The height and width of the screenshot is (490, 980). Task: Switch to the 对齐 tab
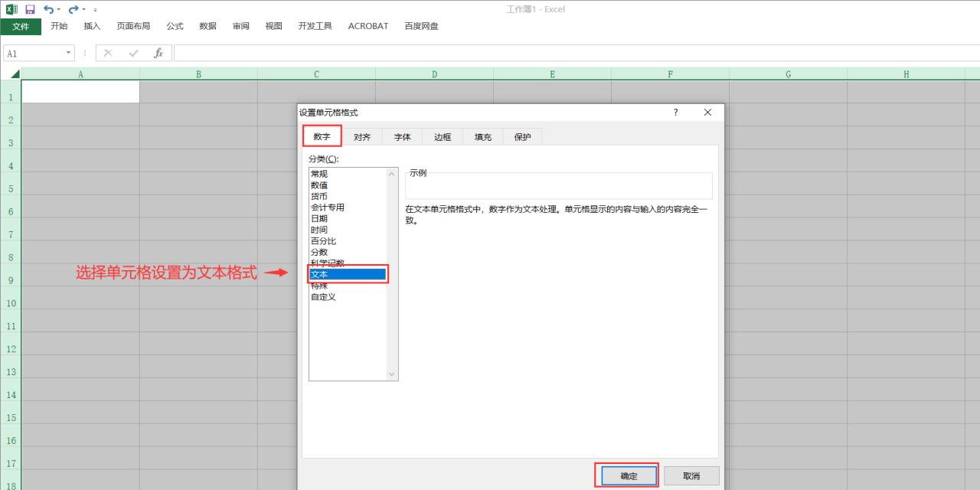point(362,137)
